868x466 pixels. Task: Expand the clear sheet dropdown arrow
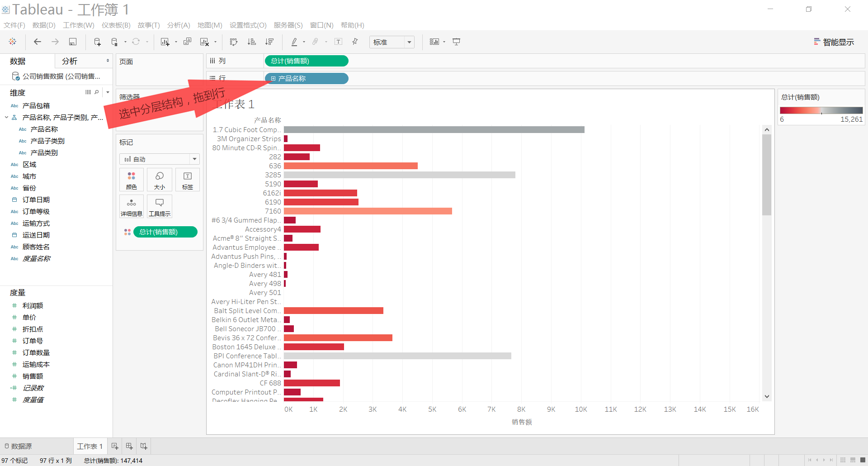[215, 42]
